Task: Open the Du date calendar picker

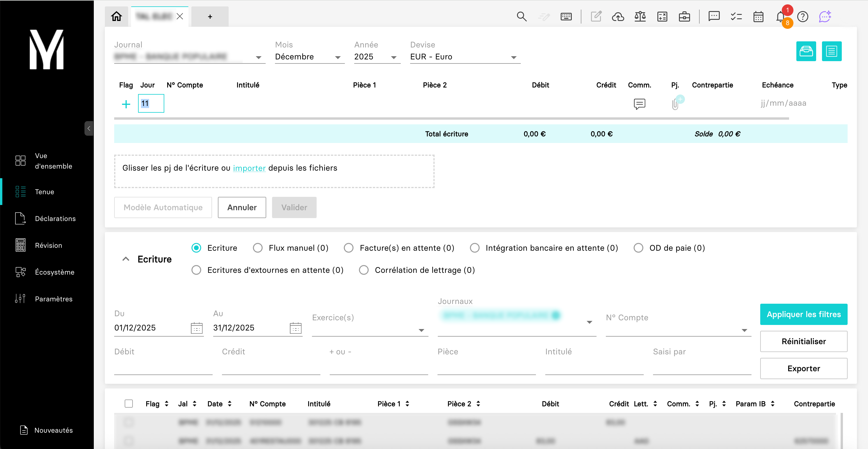Action: click(197, 328)
